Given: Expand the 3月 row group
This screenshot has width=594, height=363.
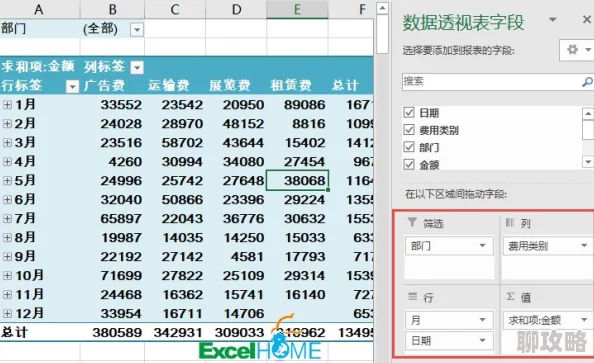Looking at the screenshot, I should pyautogui.click(x=7, y=142).
